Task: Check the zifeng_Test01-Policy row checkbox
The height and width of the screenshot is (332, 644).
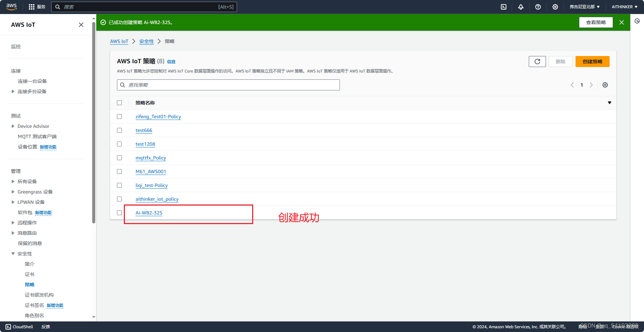Action: [119, 117]
